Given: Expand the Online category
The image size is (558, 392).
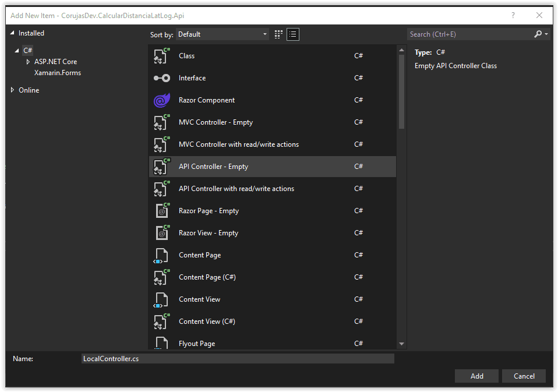Looking at the screenshot, I should pyautogui.click(x=12, y=90).
